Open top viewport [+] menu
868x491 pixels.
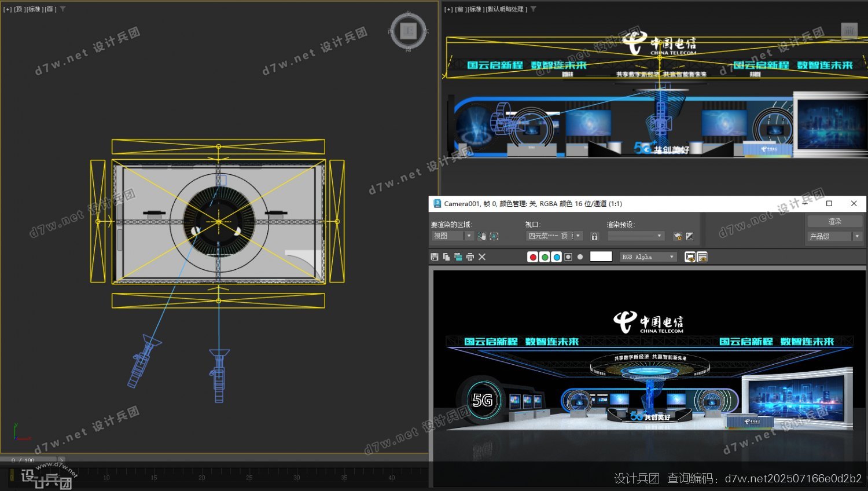click(8, 9)
